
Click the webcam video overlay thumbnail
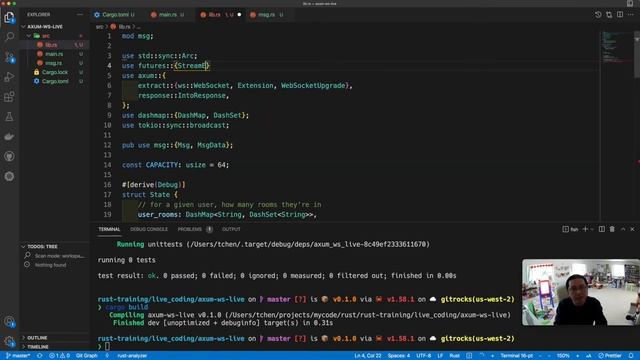[580, 292]
